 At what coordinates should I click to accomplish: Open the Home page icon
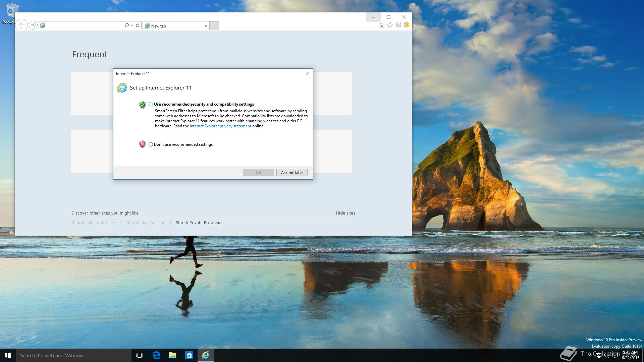[x=382, y=25]
